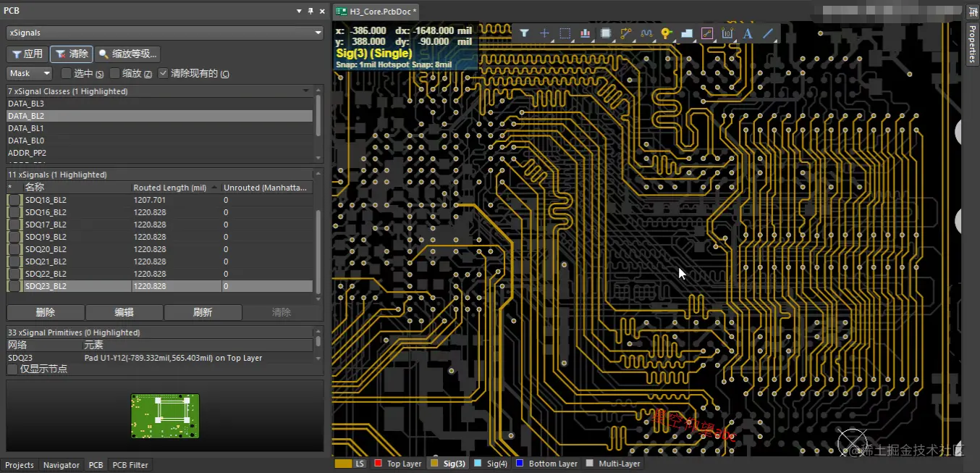Click the Unrouted (Manhattan) column header

pyautogui.click(x=267, y=188)
